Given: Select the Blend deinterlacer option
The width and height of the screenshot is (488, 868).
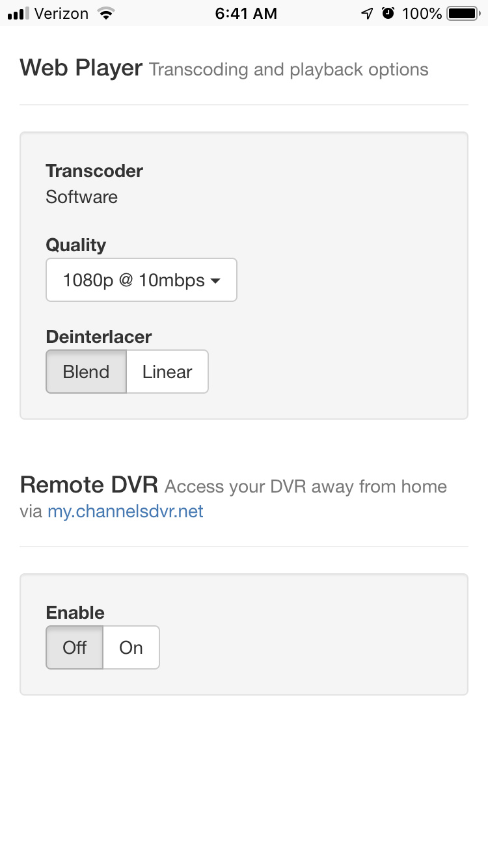Looking at the screenshot, I should click(86, 372).
